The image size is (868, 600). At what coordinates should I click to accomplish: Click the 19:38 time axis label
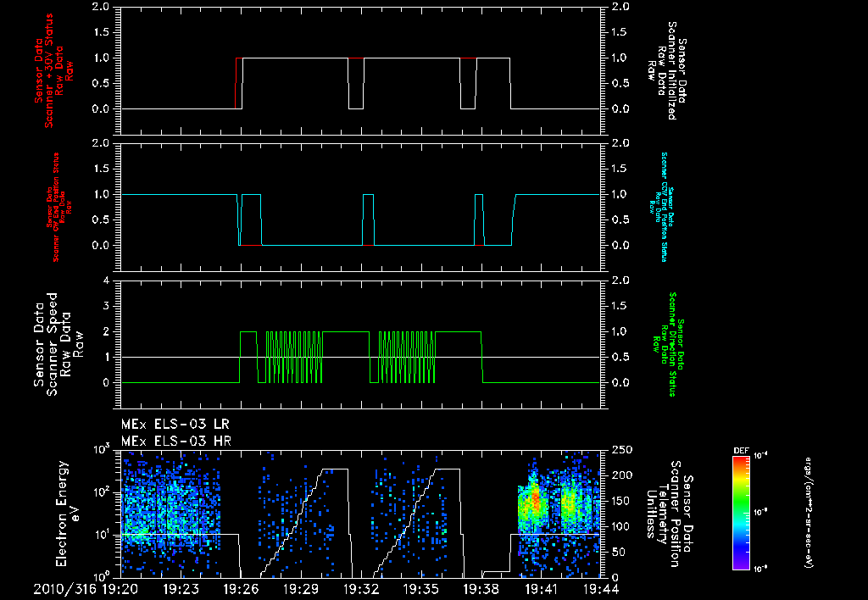(x=481, y=589)
